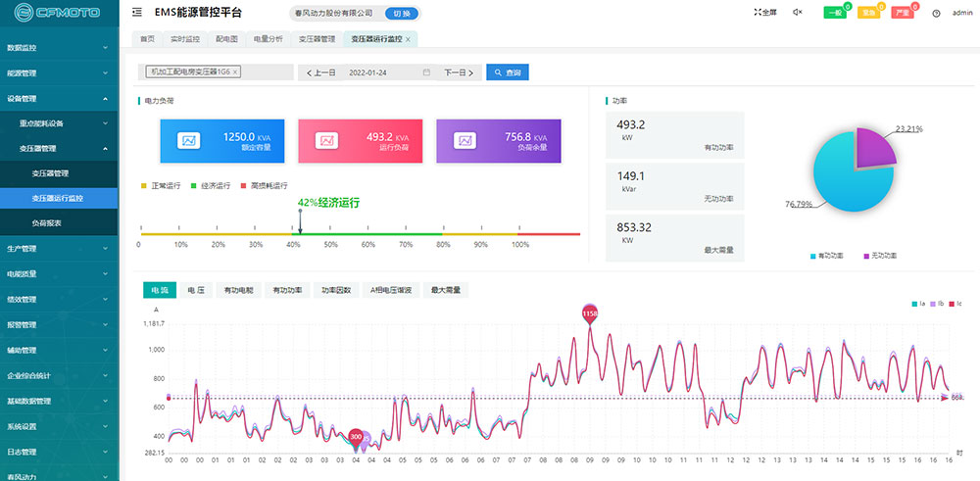The height and width of the screenshot is (481, 980).
Task: Show the A相电压谐波 chart tab
Action: click(391, 290)
